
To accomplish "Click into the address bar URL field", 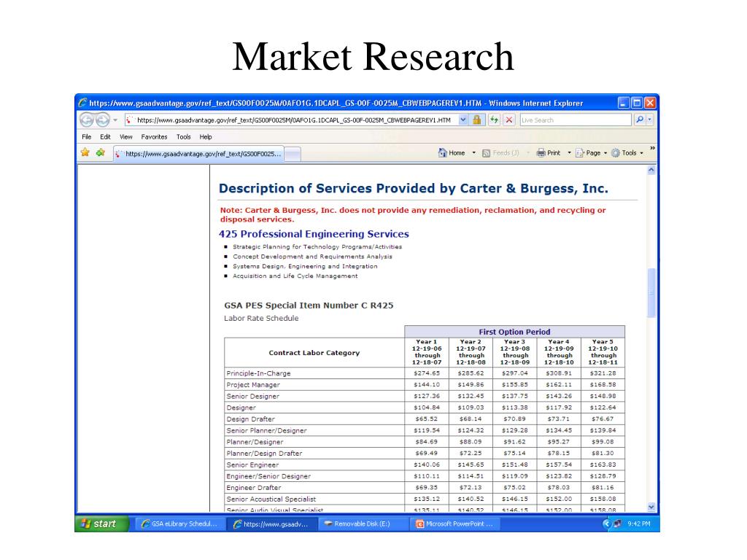I will click(x=292, y=120).
